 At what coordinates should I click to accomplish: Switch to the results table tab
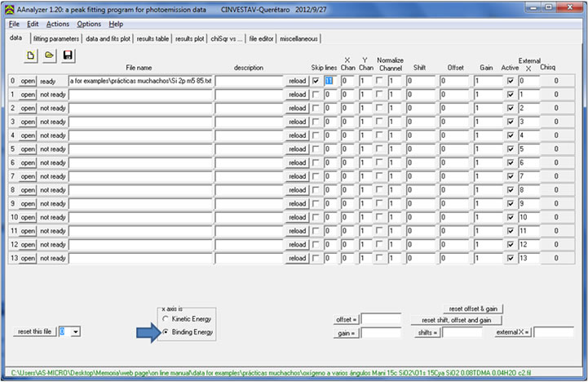point(153,38)
